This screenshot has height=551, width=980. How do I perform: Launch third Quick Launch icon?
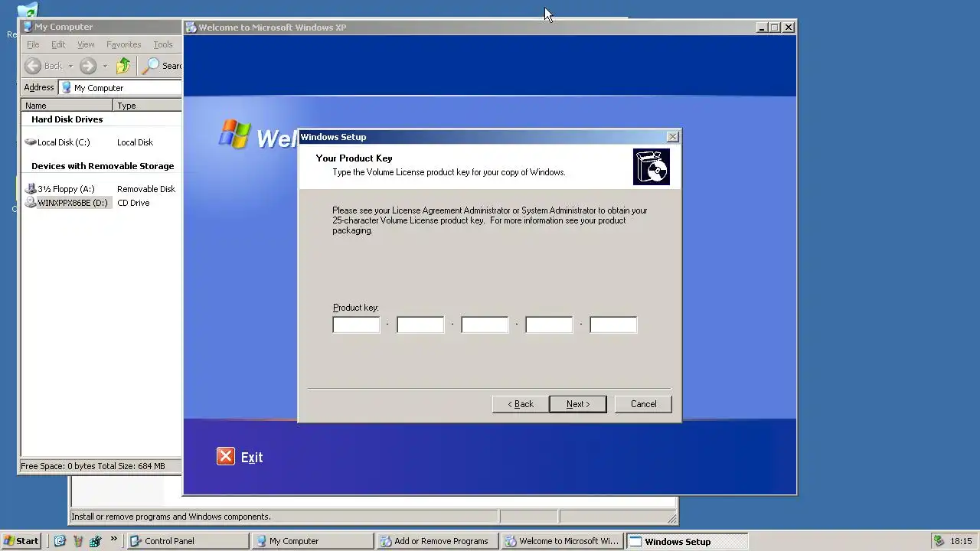click(x=95, y=541)
